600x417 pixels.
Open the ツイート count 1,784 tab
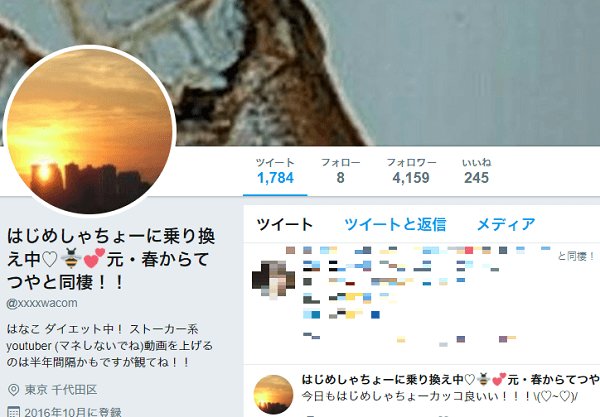tap(275, 171)
